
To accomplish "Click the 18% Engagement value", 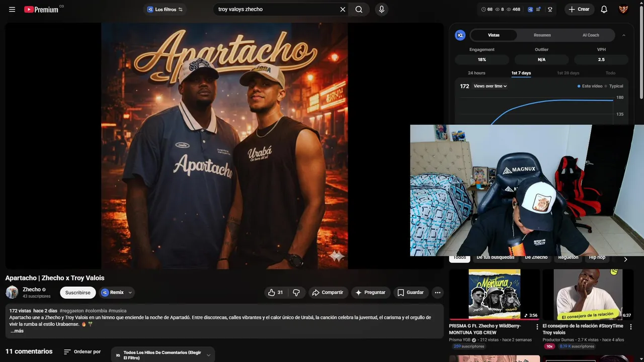I will coord(481,59).
